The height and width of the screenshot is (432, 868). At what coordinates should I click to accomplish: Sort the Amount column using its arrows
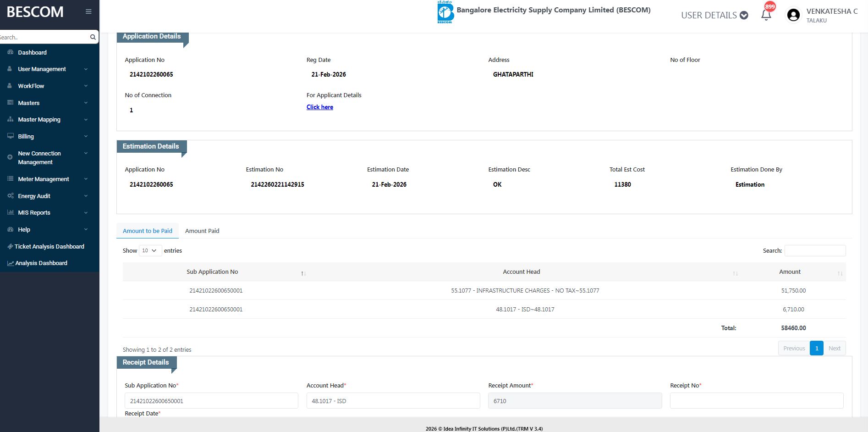[840, 273]
